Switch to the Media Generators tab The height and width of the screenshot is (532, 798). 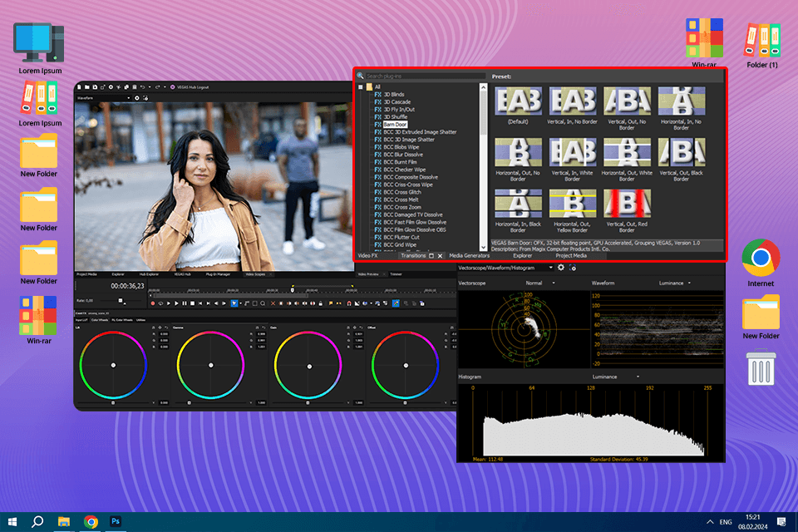pyautogui.click(x=469, y=255)
